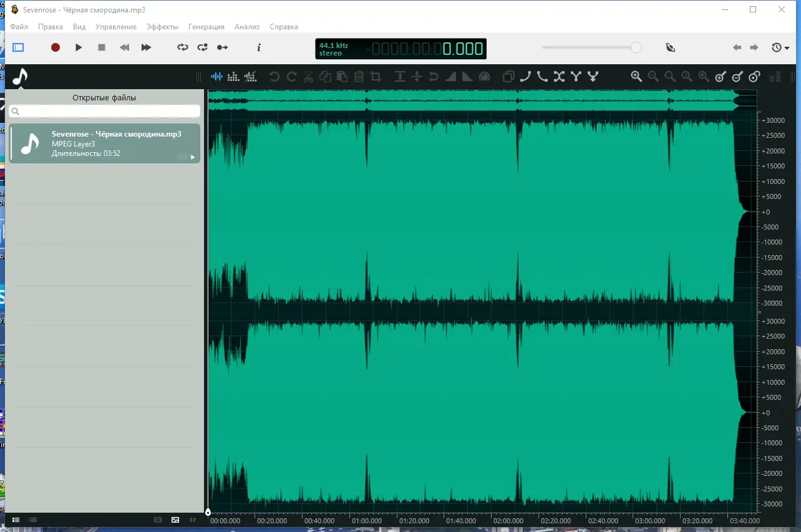The height and width of the screenshot is (532, 801).
Task: Toggle the sidebar panel visibility button
Action: point(18,47)
